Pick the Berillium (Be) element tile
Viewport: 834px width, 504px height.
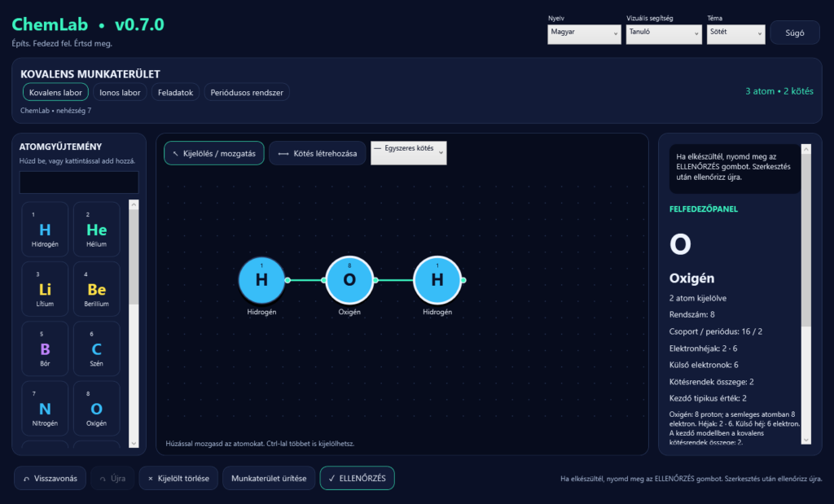(96, 289)
